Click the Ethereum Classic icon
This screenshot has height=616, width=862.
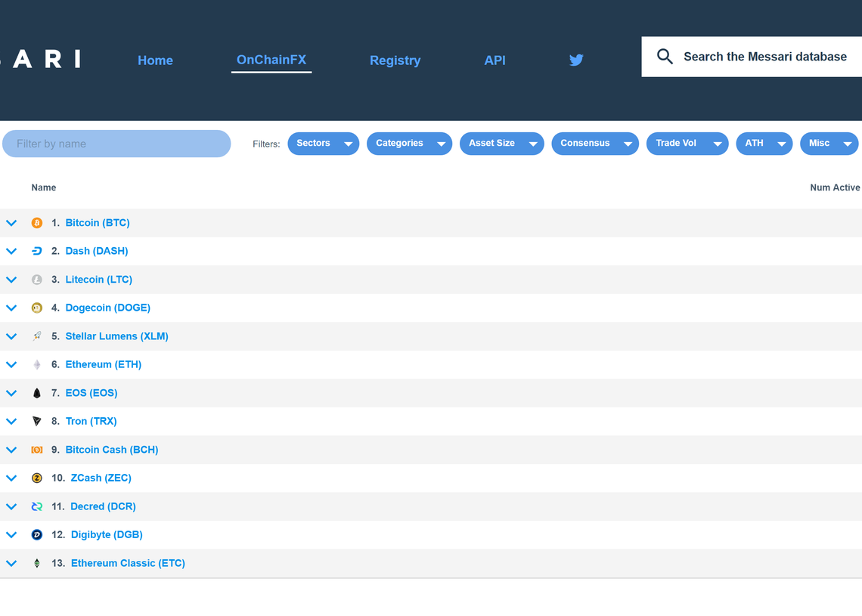[x=37, y=563]
